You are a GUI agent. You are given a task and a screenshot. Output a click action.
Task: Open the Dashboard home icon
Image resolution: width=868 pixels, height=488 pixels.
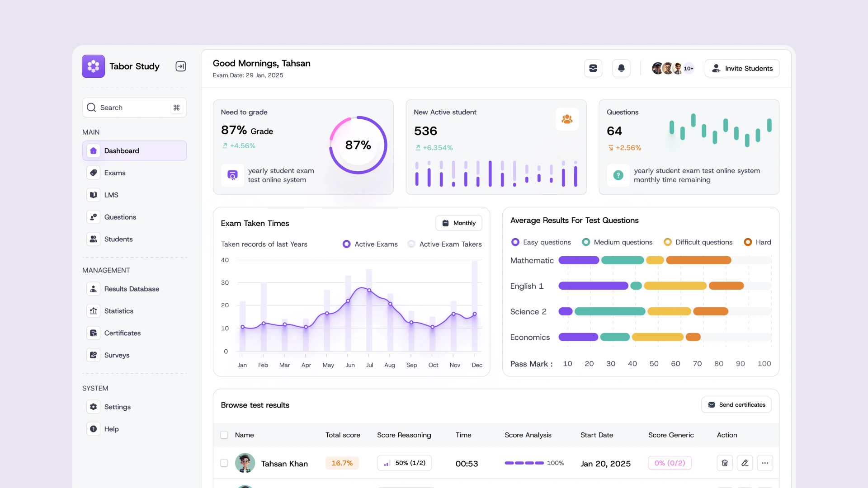pyautogui.click(x=93, y=151)
